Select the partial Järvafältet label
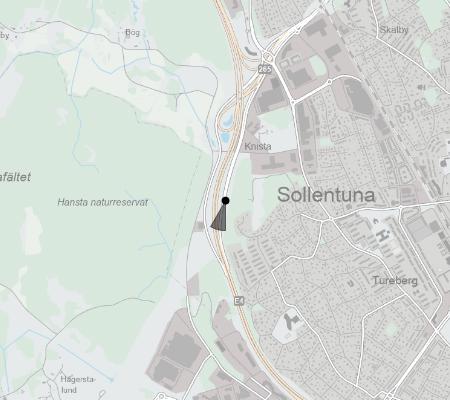 (x=15, y=177)
